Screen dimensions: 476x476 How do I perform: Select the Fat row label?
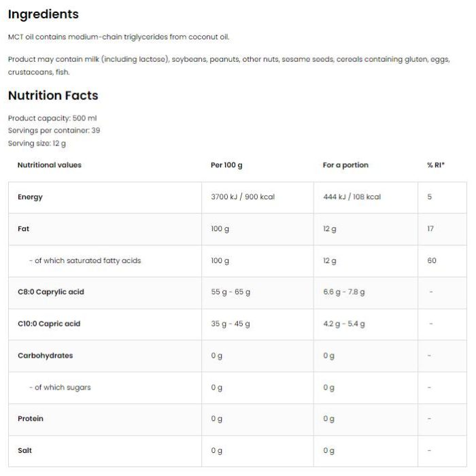click(23, 229)
